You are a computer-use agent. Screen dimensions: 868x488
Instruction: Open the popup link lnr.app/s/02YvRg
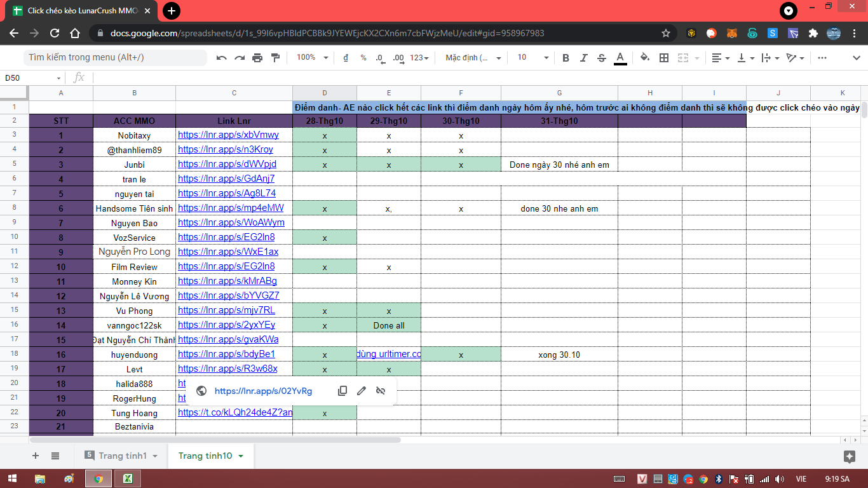(264, 391)
